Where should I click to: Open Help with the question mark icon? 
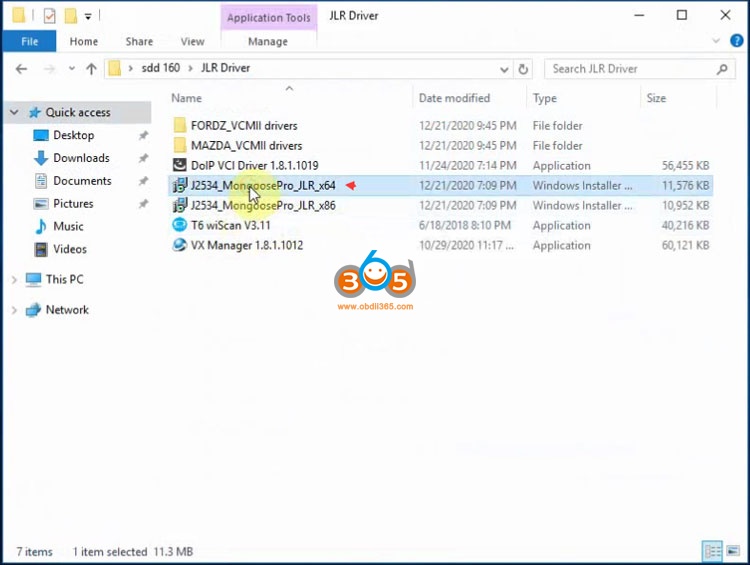pyautogui.click(x=737, y=41)
